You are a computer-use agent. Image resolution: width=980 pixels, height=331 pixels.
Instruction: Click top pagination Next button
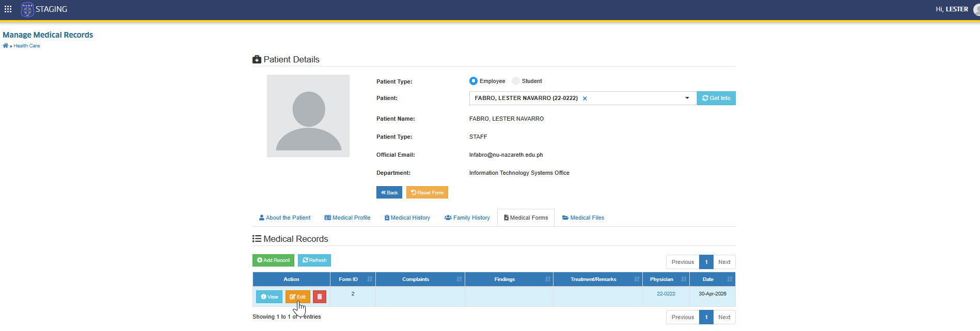[724, 262]
